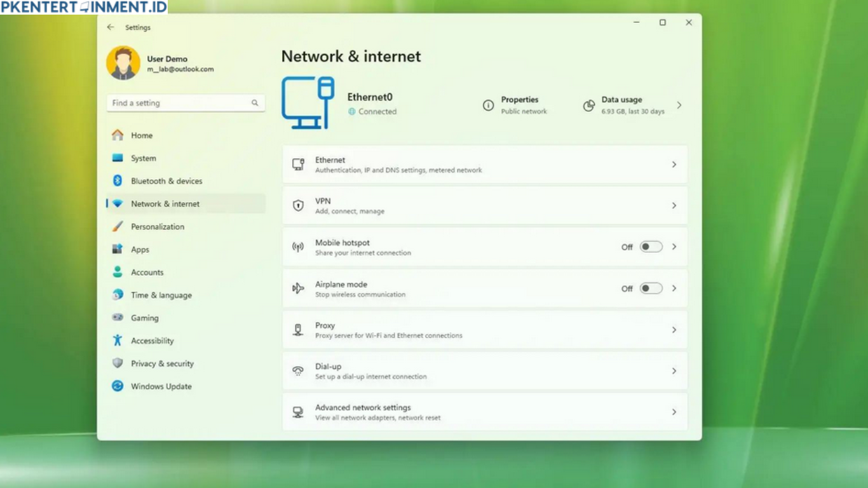Image resolution: width=868 pixels, height=488 pixels.
Task: Click the Find a setting search box
Action: point(178,103)
